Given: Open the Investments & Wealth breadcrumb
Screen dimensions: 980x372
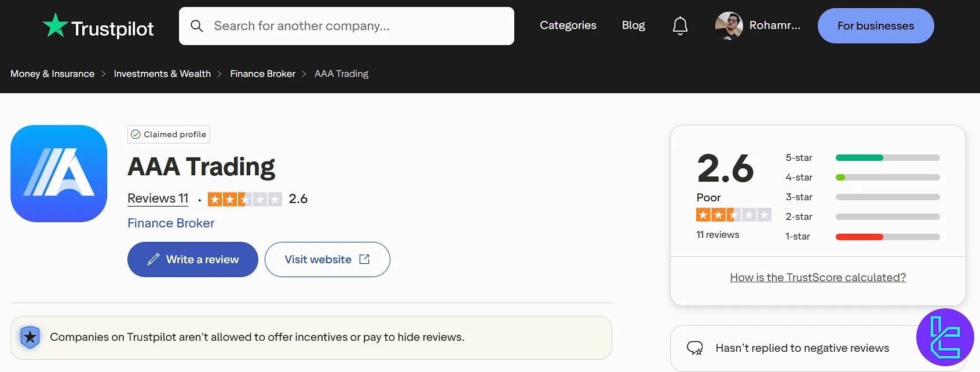Looking at the screenshot, I should tap(162, 73).
